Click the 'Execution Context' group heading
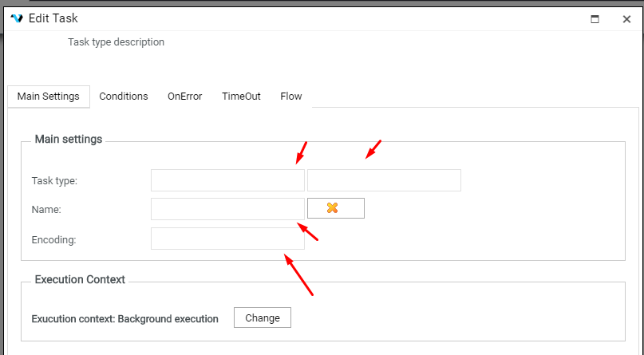The width and height of the screenshot is (644, 355). 80,280
